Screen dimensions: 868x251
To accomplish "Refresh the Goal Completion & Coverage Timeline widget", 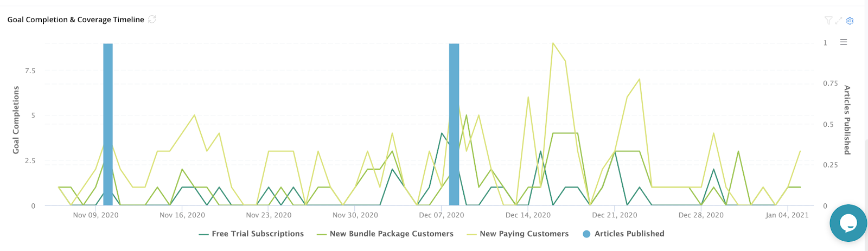I will [x=152, y=20].
